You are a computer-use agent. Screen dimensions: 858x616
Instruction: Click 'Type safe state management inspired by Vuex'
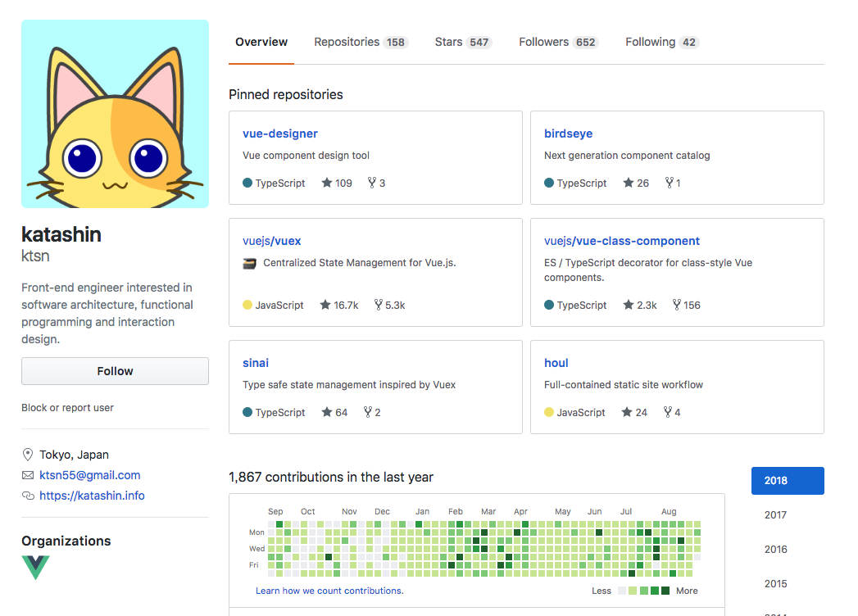(349, 384)
